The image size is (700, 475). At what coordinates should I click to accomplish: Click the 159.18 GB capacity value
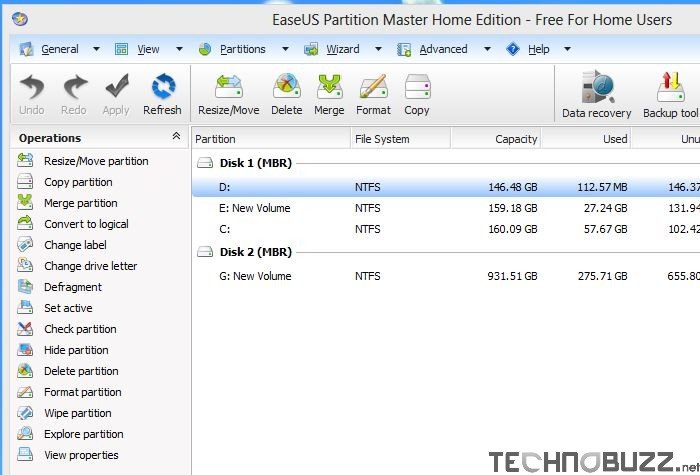coord(512,208)
